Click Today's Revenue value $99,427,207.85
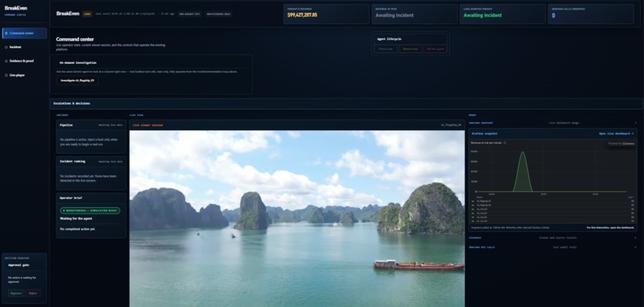The image size is (644, 307). (302, 15)
